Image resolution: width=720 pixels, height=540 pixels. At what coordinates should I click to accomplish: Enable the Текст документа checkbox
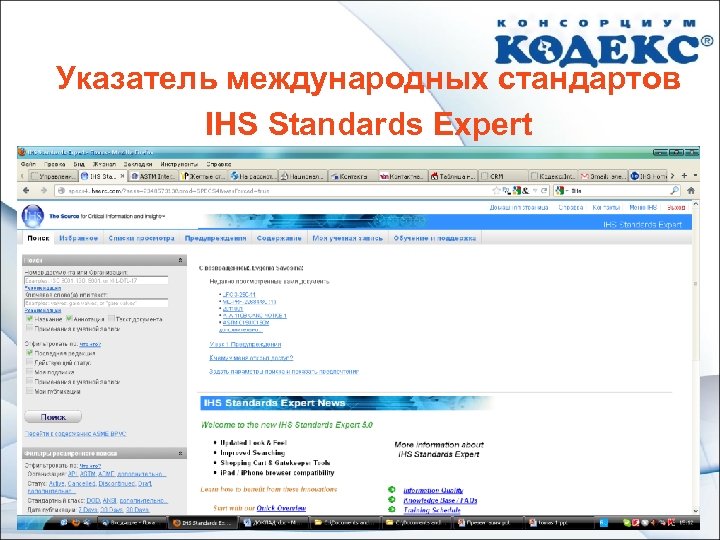point(111,318)
